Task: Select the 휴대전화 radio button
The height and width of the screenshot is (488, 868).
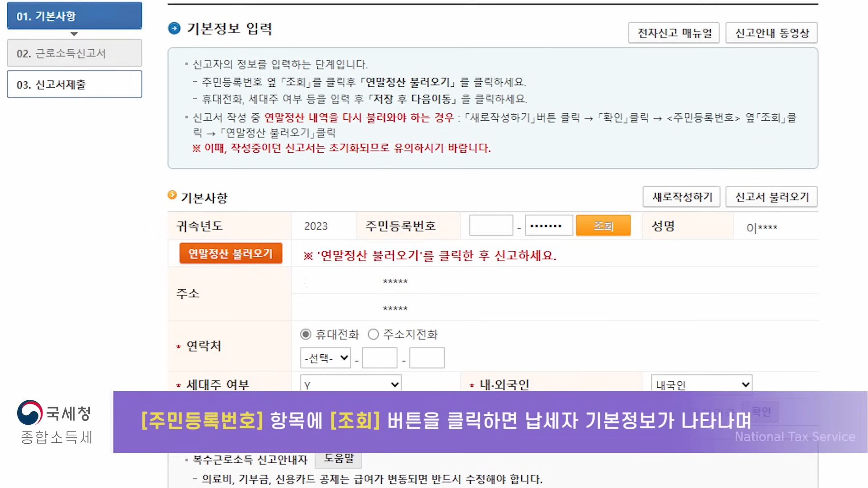Action: coord(306,334)
